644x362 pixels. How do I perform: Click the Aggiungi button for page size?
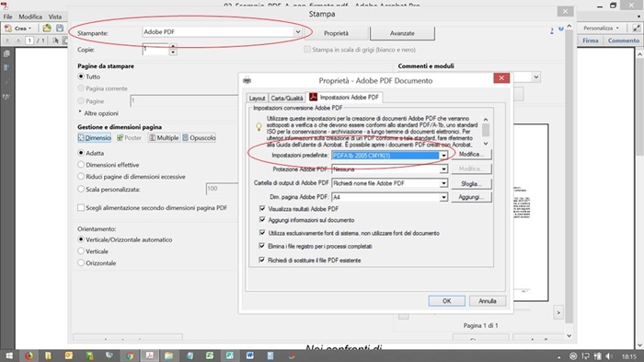point(471,197)
